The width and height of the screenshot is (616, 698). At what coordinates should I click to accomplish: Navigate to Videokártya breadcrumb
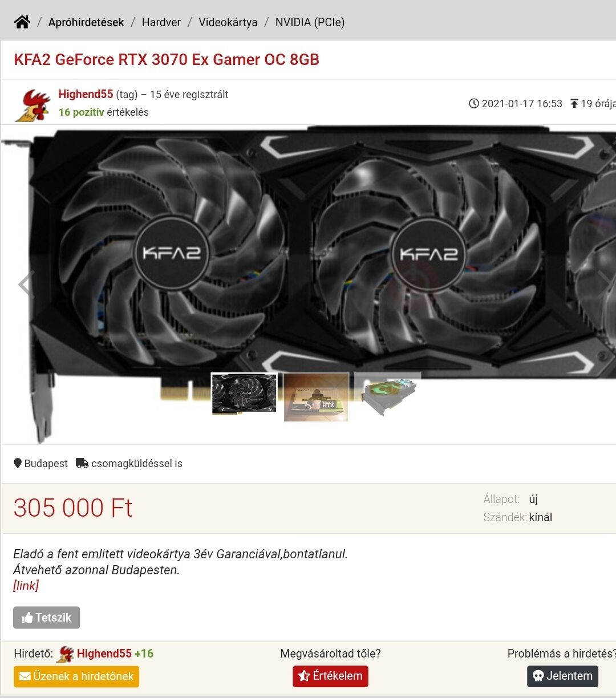[x=228, y=22]
